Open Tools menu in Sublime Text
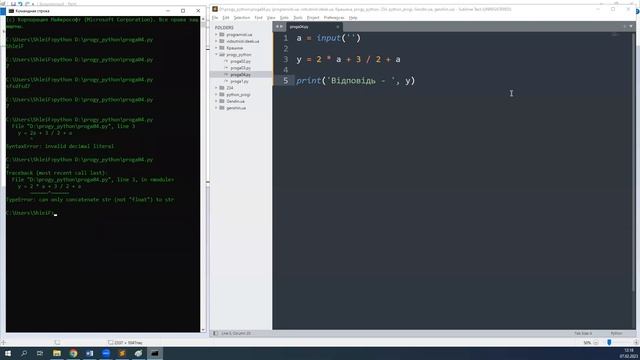 298,18
